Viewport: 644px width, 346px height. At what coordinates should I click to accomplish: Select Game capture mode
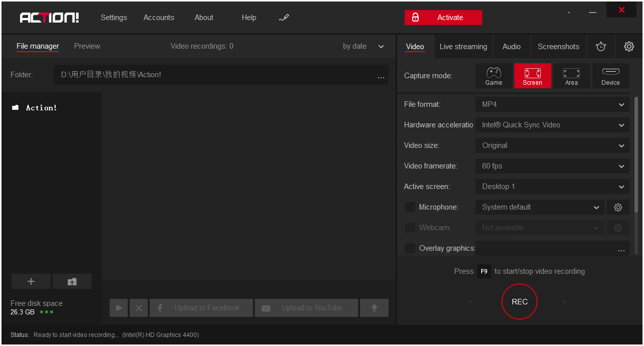494,76
